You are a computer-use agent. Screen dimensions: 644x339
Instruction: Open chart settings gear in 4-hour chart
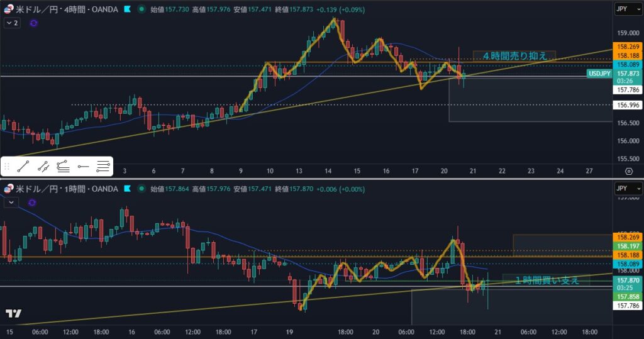click(x=628, y=171)
